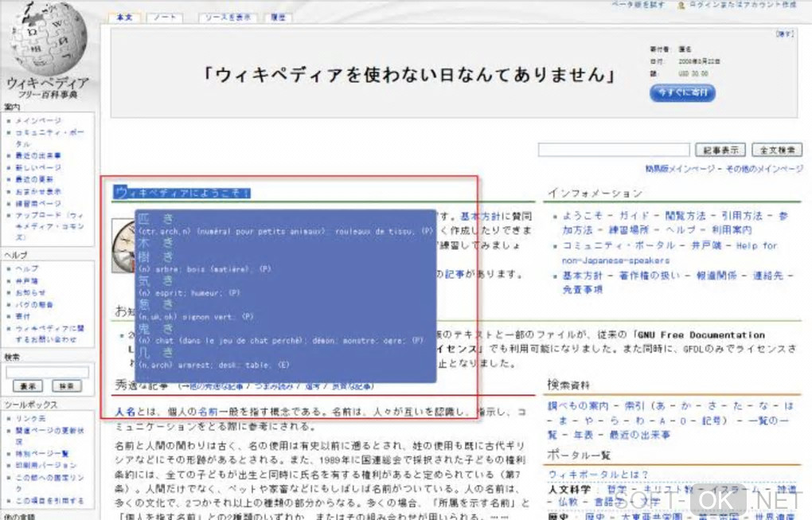The image size is (812, 520).
Task: Open the Wikipedia inquiries sidebar link
Action: click(49, 334)
